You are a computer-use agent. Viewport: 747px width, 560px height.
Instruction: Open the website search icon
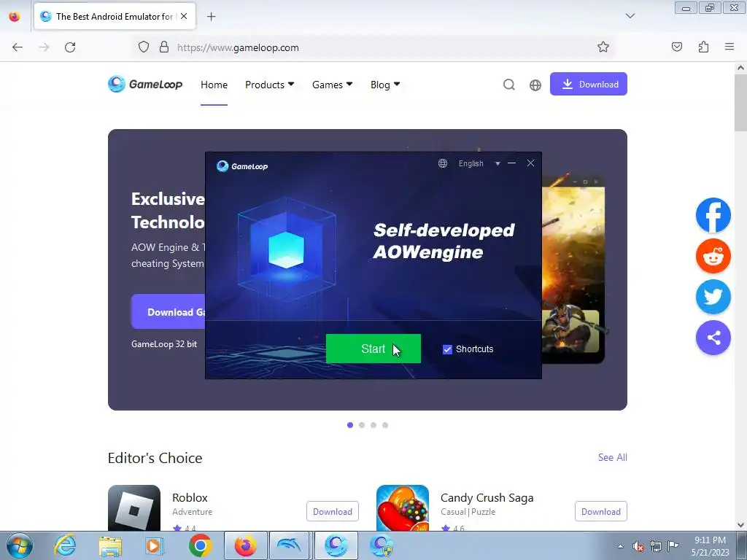pos(508,85)
